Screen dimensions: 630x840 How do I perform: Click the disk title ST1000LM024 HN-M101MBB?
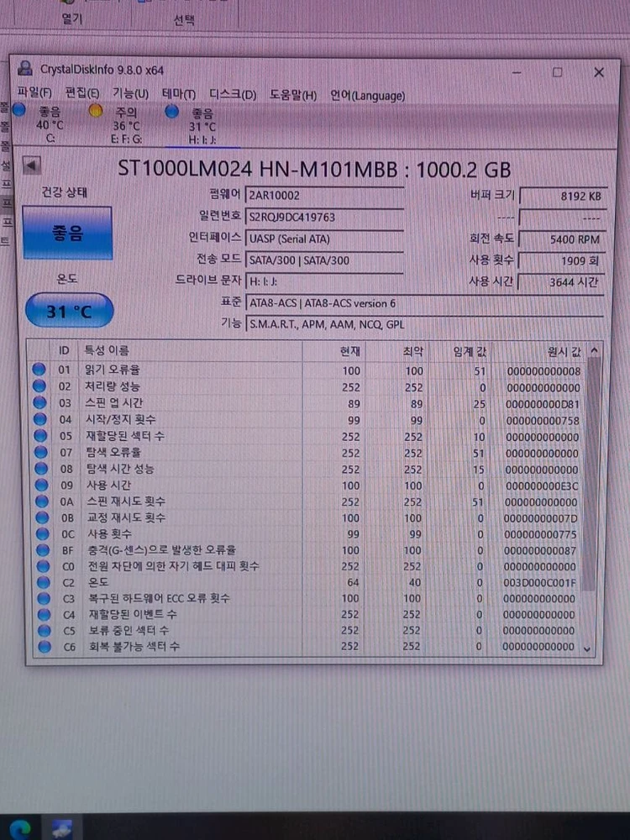click(258, 169)
